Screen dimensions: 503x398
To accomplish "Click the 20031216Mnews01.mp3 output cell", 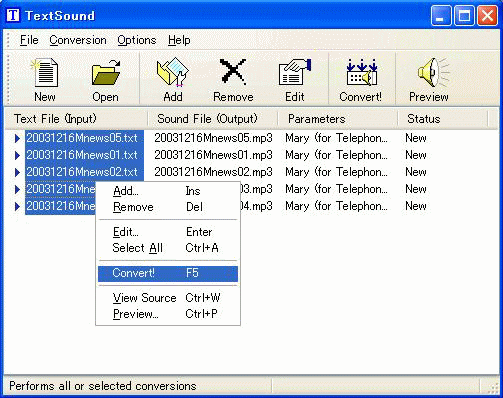I will (213, 155).
